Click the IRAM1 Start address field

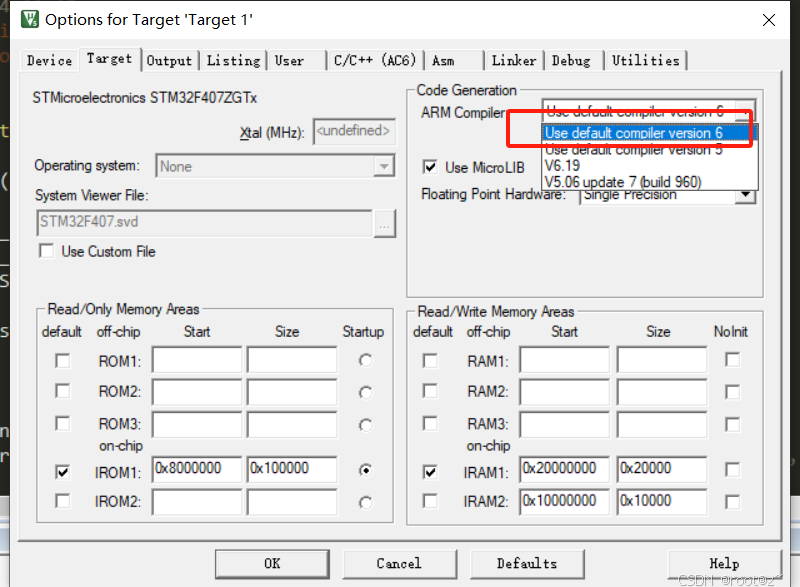[565, 469]
